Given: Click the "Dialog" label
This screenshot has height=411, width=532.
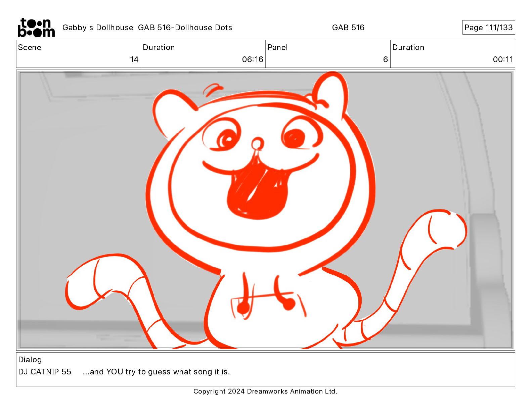Looking at the screenshot, I should click(x=30, y=360).
